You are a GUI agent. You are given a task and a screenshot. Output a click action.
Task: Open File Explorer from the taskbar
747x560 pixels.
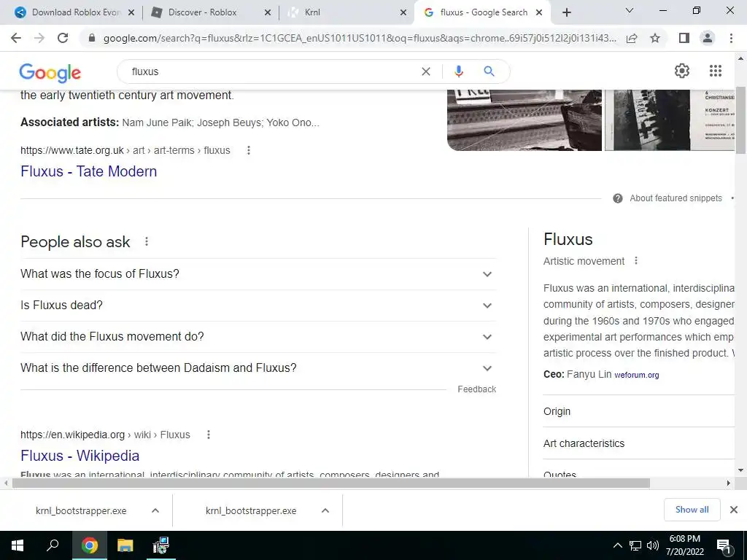[125, 545]
